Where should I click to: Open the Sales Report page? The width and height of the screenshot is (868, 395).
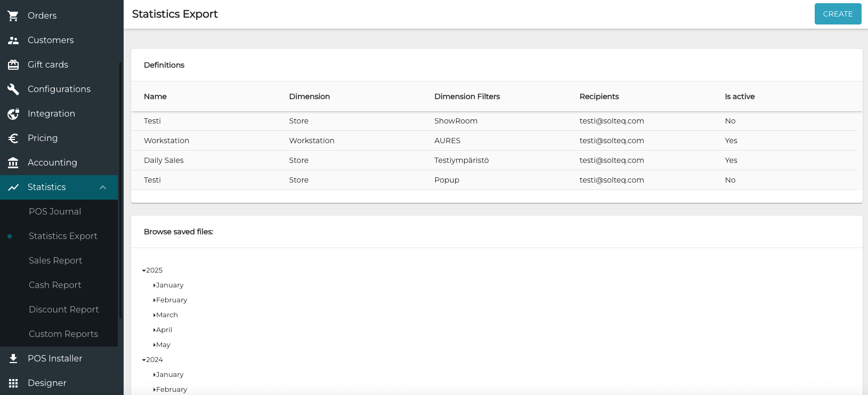click(55, 261)
